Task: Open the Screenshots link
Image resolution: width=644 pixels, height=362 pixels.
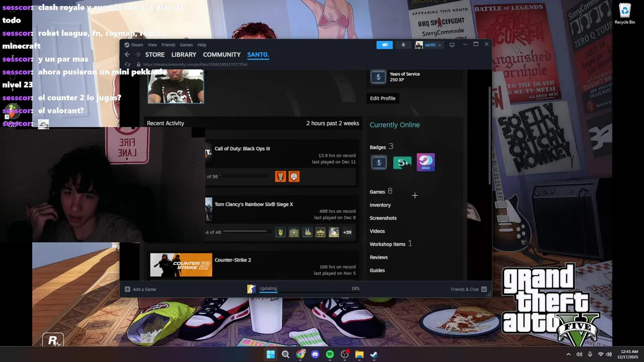Action: click(383, 218)
